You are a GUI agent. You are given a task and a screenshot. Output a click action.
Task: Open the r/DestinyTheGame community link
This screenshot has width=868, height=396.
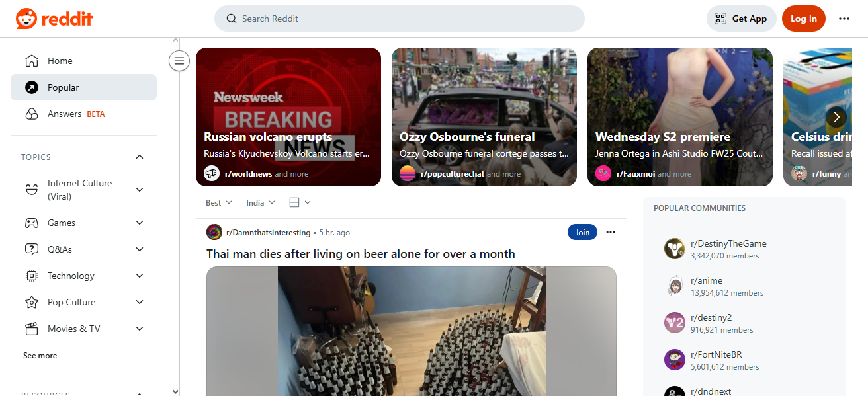click(728, 243)
